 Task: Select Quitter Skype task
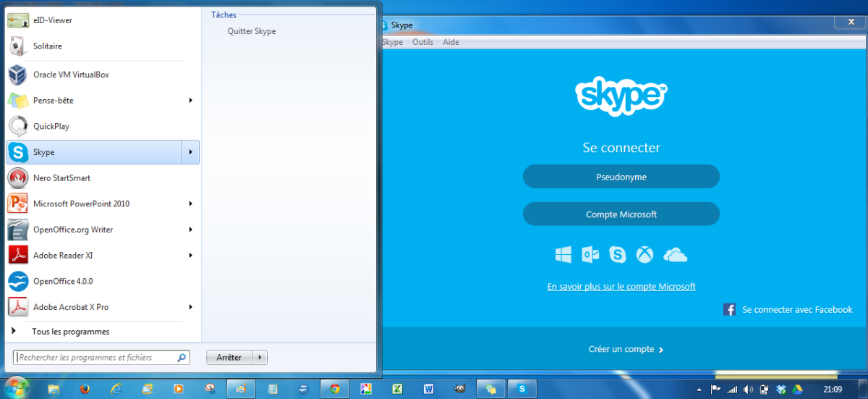click(x=252, y=31)
